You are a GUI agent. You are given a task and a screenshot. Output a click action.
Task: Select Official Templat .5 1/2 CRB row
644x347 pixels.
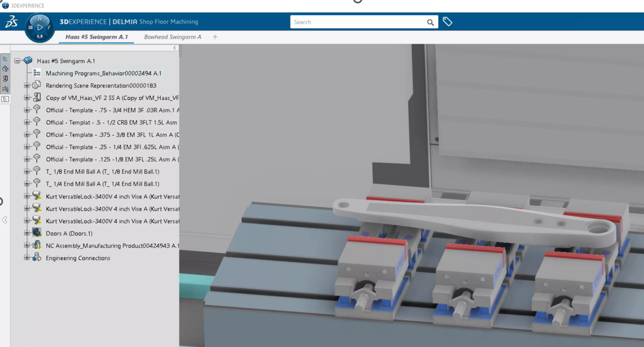[112, 122]
